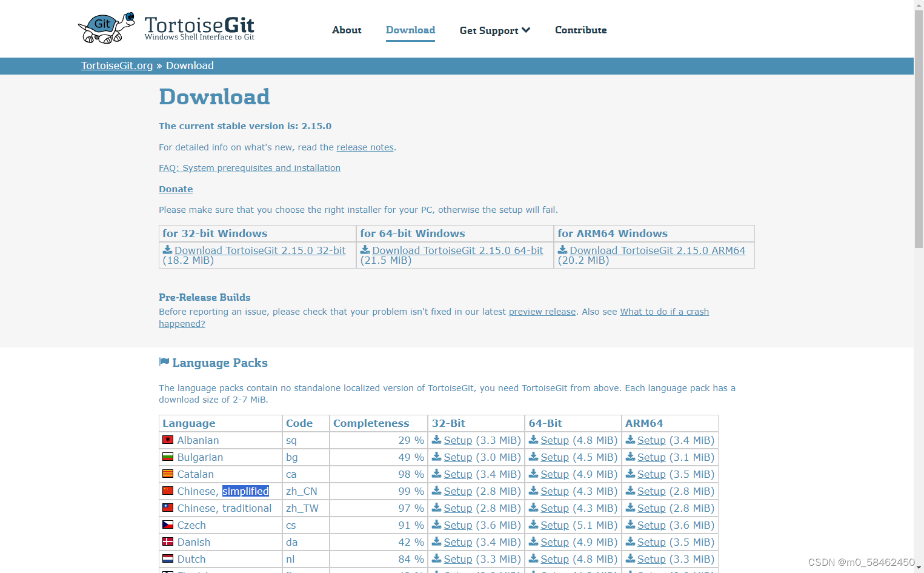
Task: Click the zh_TW code cell
Action: point(306,508)
